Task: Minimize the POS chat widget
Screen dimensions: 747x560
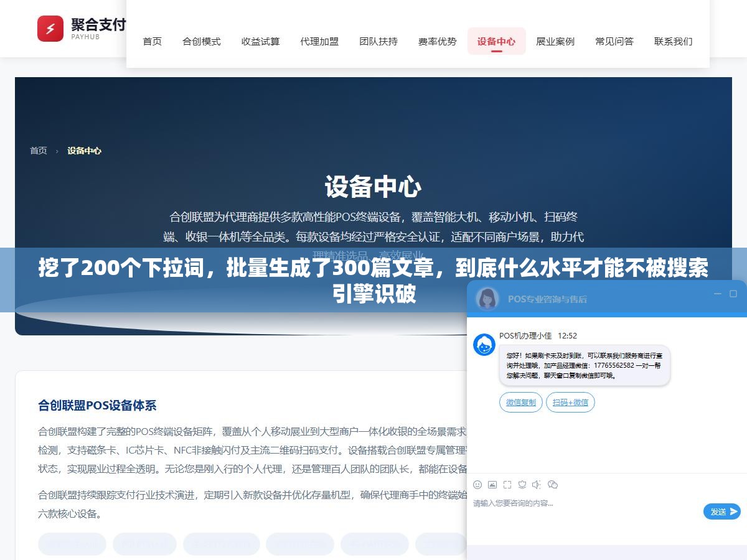Action: [x=717, y=294]
